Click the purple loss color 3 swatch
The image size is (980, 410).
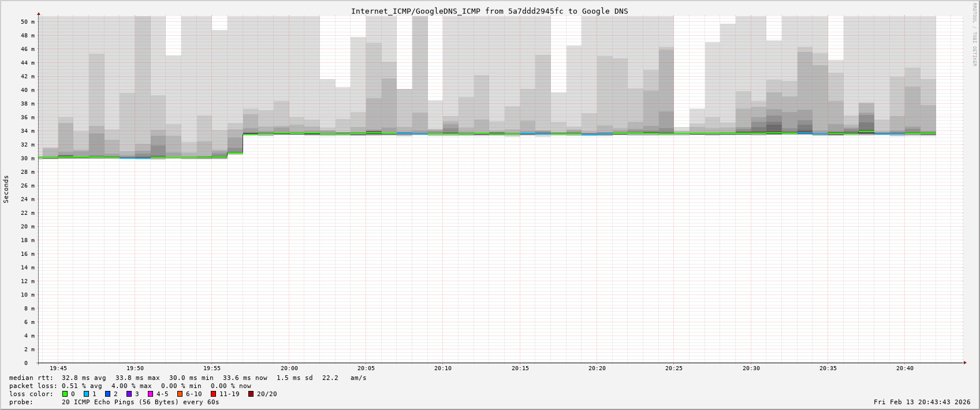point(129,394)
